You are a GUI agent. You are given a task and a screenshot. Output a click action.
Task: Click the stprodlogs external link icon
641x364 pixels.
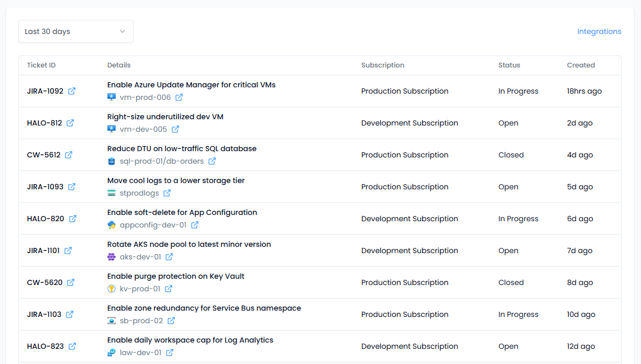click(167, 193)
